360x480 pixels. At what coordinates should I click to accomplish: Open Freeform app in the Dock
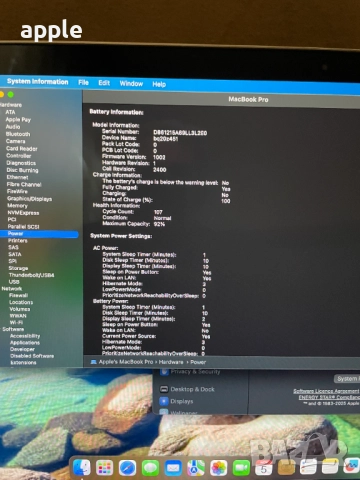352,465
